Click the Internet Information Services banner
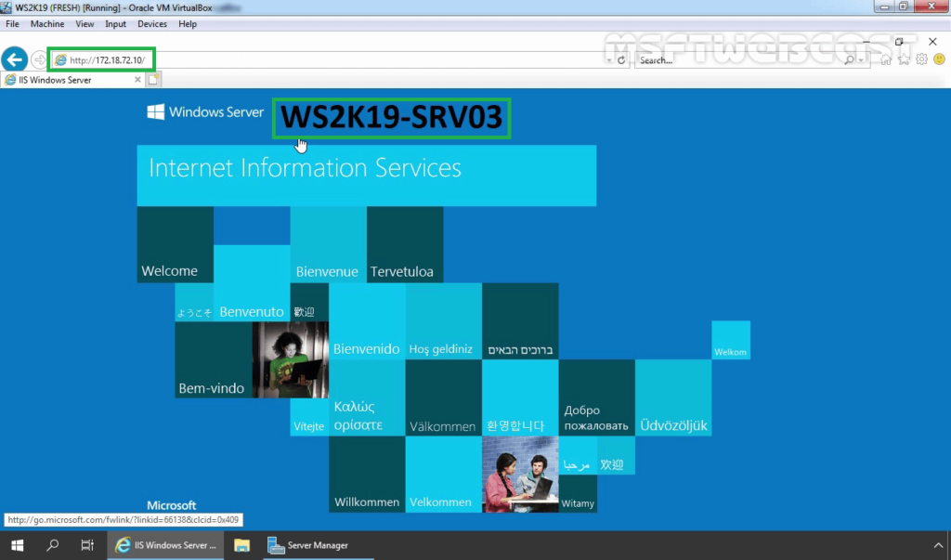The width and height of the screenshot is (951, 560). [366, 176]
